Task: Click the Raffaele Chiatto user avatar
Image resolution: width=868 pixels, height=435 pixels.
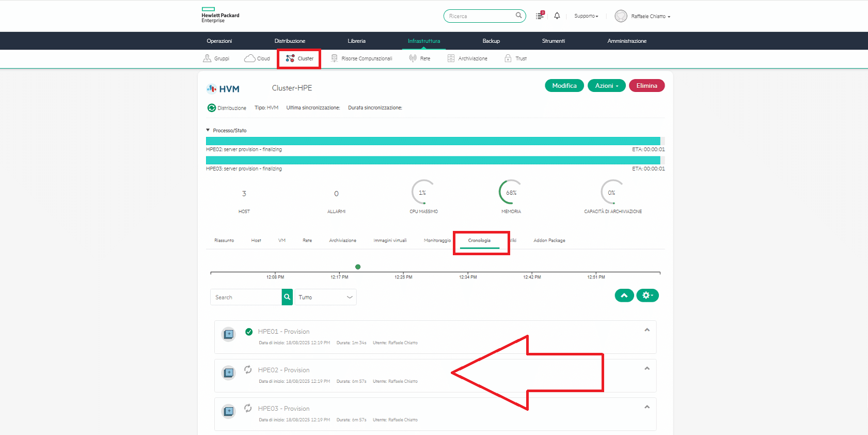Action: tap(621, 16)
